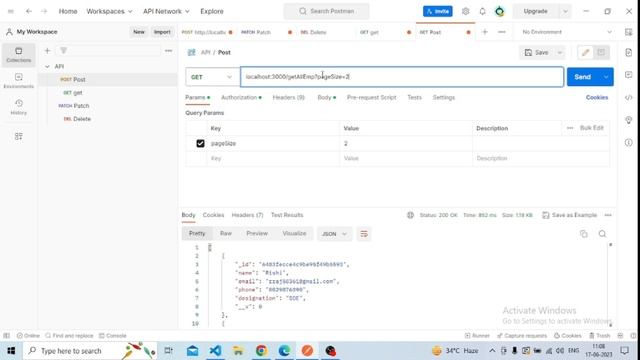Image resolution: width=640 pixels, height=360 pixels.
Task: Switch to the request Body tab
Action: (x=327, y=98)
